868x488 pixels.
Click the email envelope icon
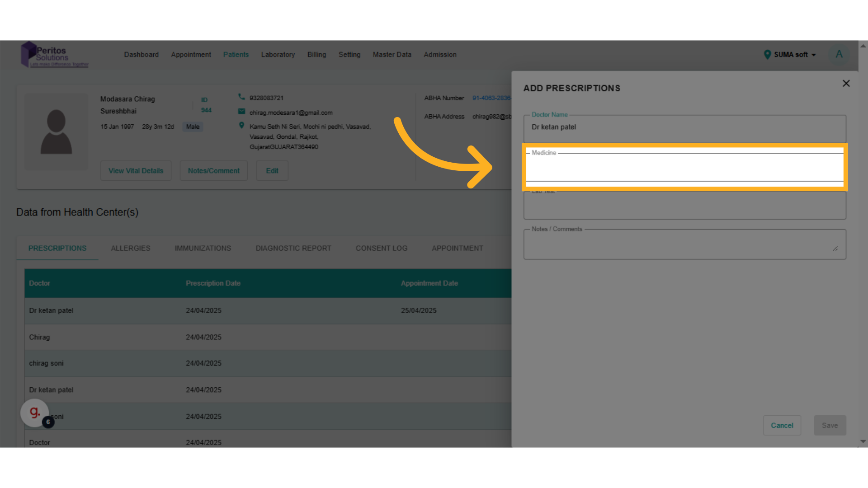[241, 112]
